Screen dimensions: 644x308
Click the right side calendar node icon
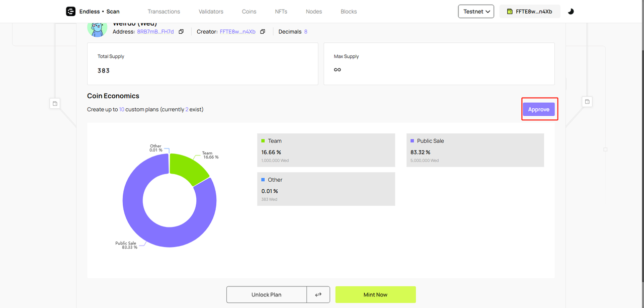[587, 102]
